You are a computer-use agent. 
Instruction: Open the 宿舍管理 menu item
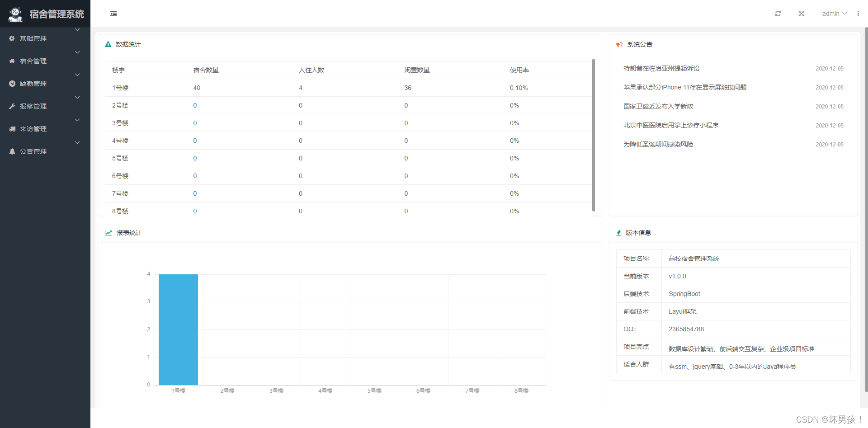point(45,61)
